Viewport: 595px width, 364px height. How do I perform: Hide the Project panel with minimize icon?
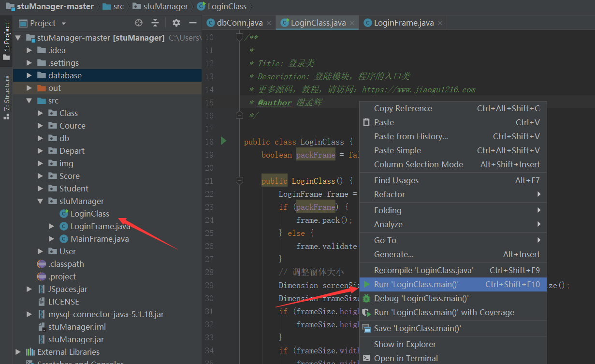tap(192, 23)
